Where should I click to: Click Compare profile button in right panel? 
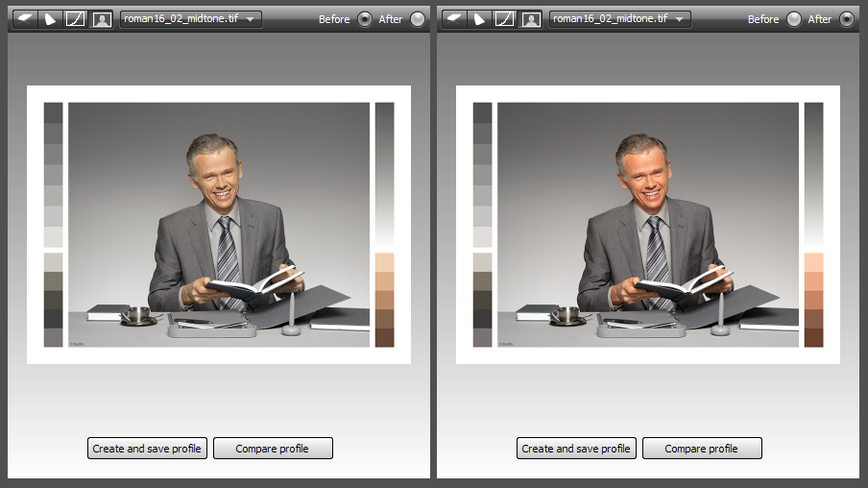(x=702, y=448)
